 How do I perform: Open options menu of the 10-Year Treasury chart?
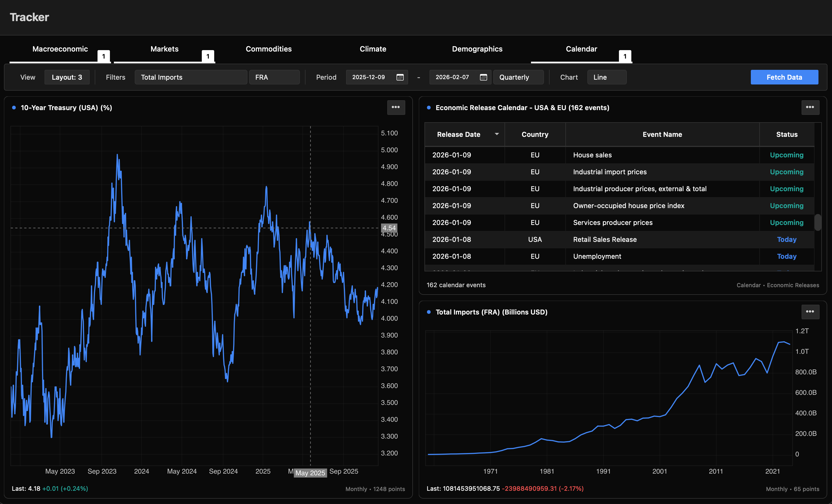tap(396, 107)
